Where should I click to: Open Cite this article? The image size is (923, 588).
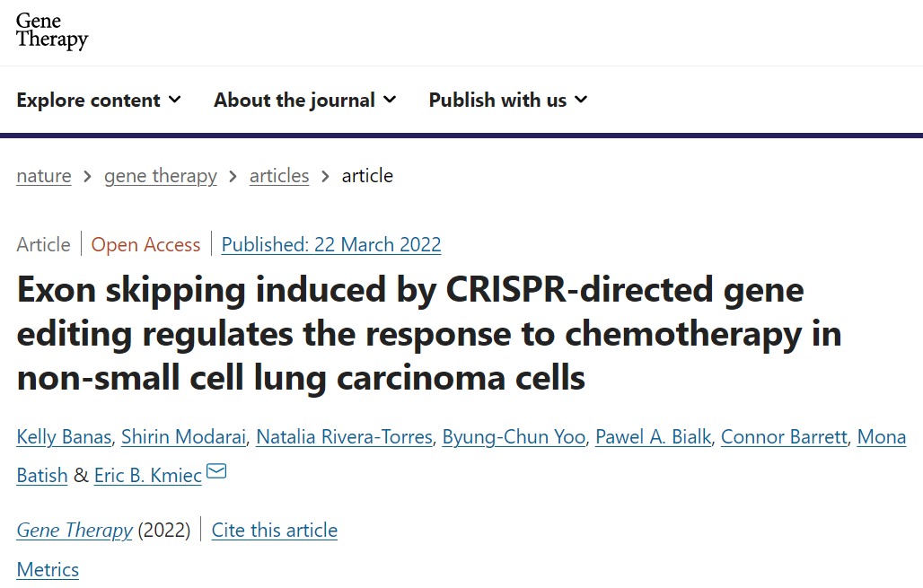click(x=275, y=531)
